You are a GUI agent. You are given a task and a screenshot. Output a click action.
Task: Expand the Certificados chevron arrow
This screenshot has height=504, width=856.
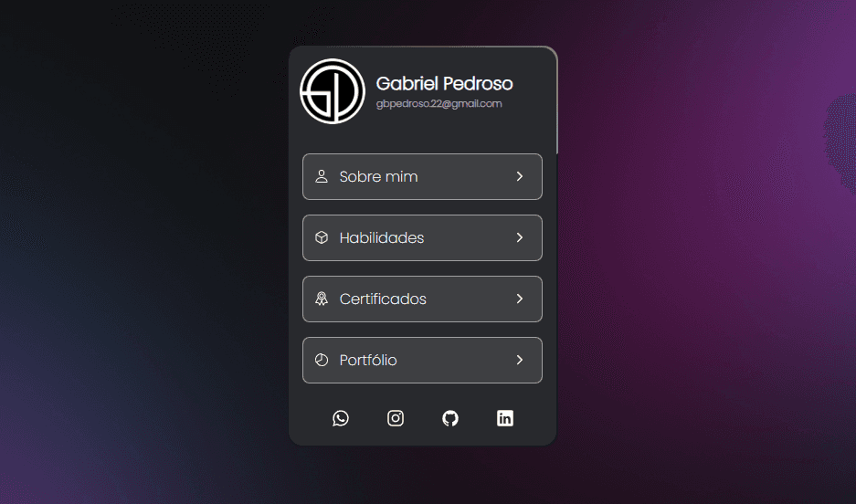(x=520, y=299)
